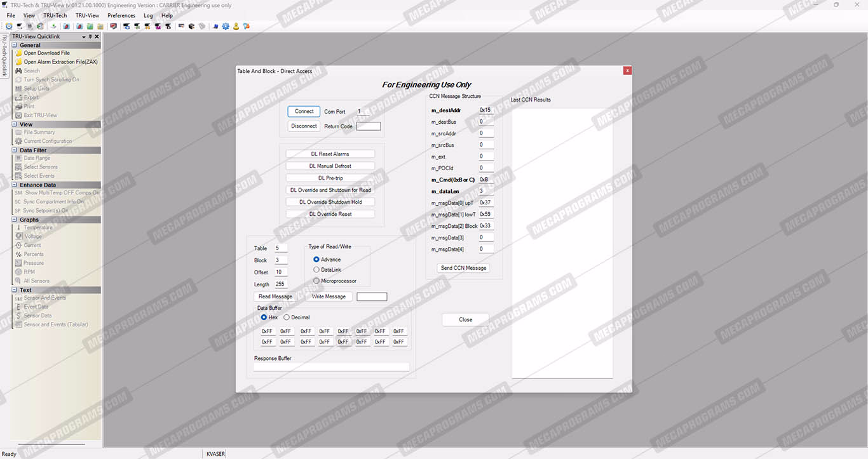Click the Com Port input field
868x459 pixels.
tap(362, 112)
